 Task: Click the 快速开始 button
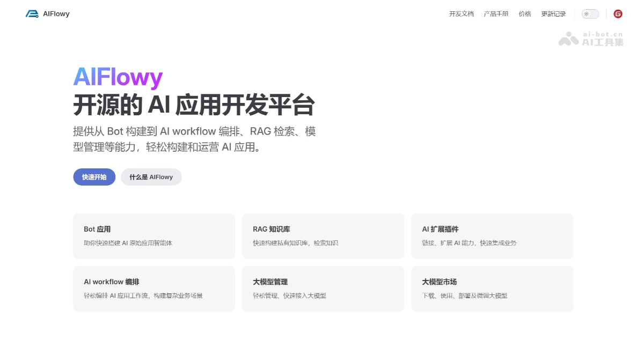(94, 176)
